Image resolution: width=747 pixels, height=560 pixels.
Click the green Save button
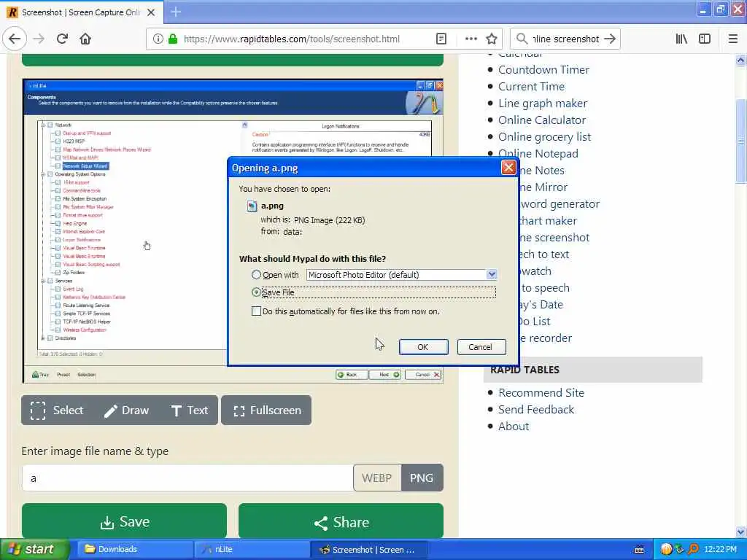(x=124, y=521)
